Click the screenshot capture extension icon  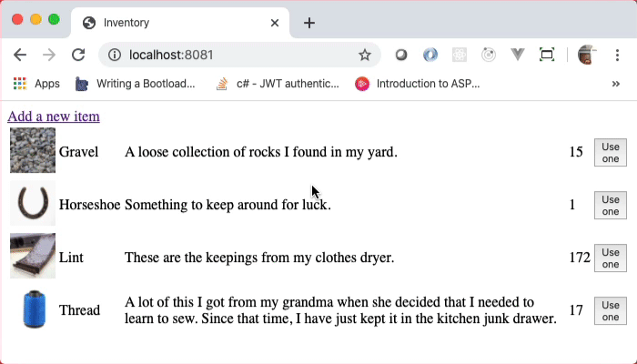pos(547,55)
